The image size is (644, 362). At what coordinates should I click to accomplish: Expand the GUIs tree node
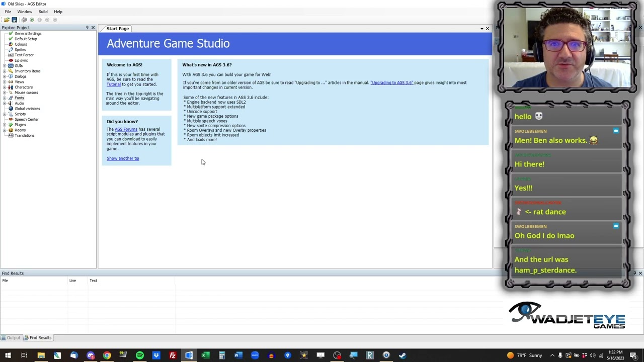[x=5, y=66]
